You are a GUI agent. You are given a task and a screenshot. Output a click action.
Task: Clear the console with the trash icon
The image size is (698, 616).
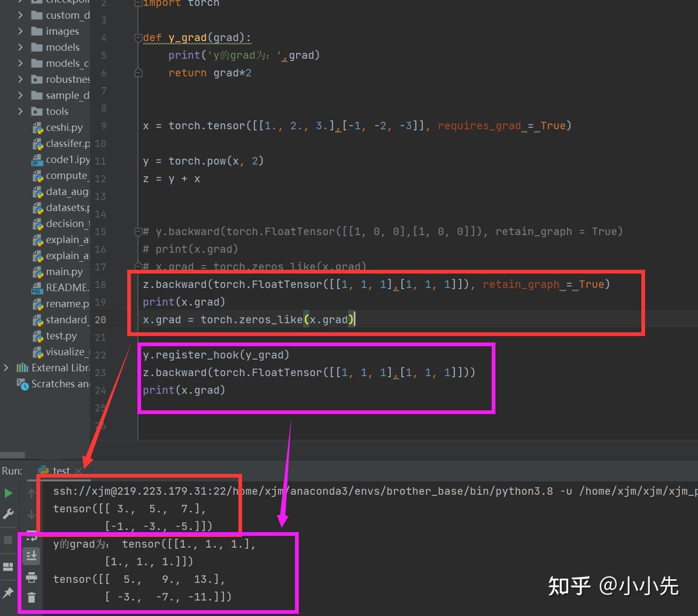32,597
